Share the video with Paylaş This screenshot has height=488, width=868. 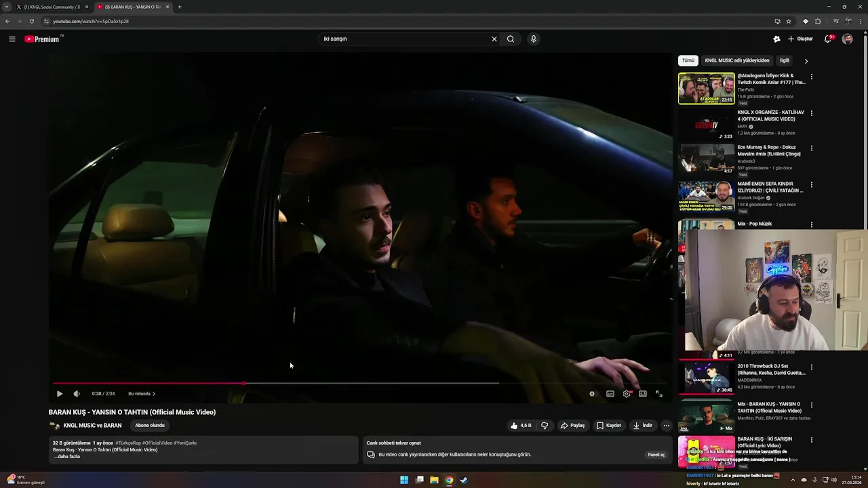click(572, 426)
